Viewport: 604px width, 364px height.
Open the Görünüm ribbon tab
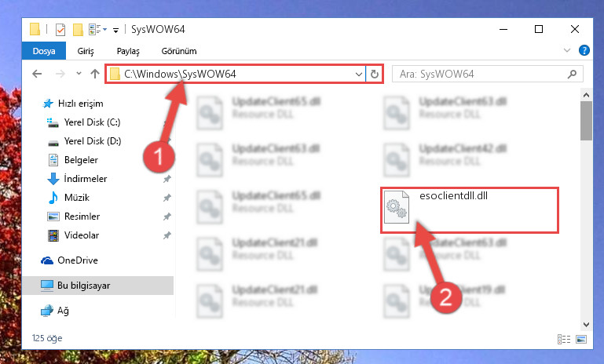point(179,51)
